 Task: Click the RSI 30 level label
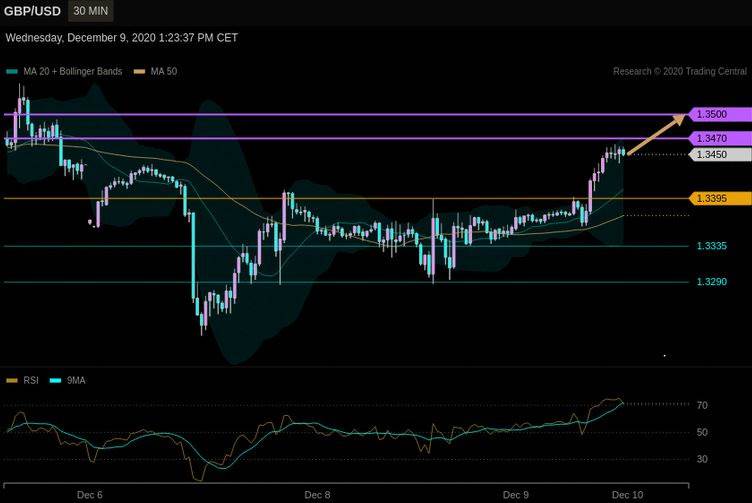click(x=702, y=459)
